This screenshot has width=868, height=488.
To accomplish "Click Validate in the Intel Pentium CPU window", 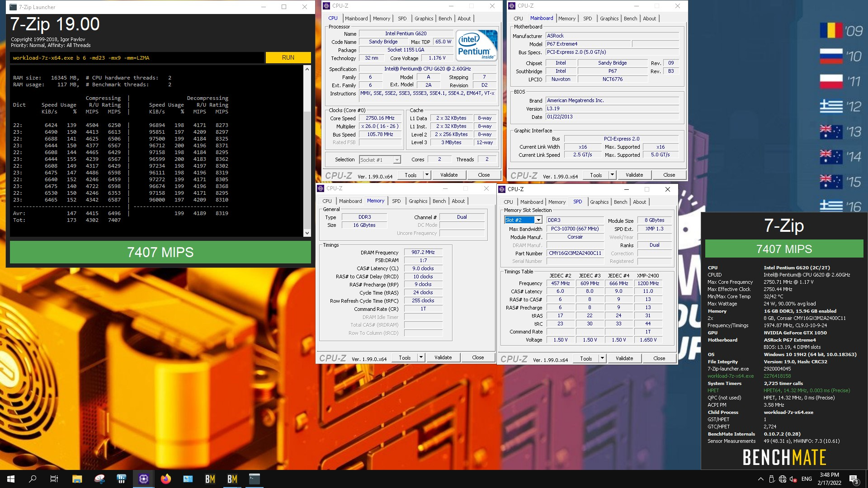I will click(449, 175).
